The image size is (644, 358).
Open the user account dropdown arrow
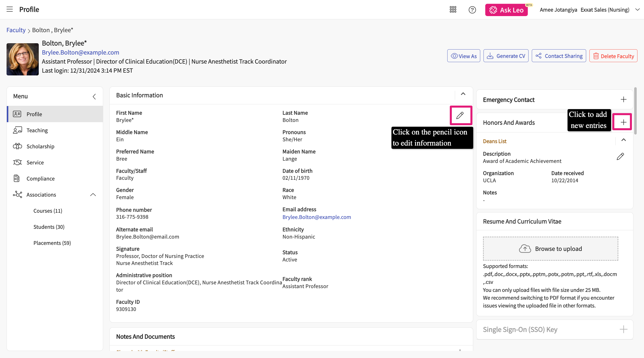coord(637,10)
